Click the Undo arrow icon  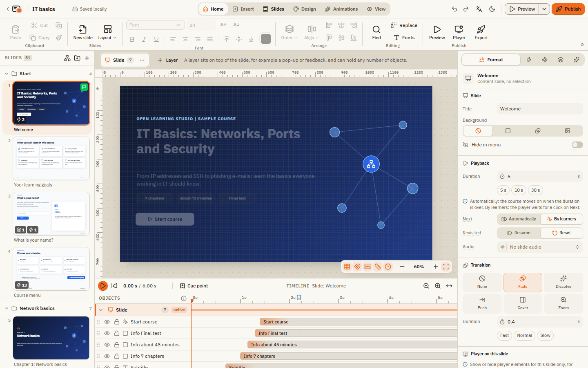pyautogui.click(x=454, y=9)
